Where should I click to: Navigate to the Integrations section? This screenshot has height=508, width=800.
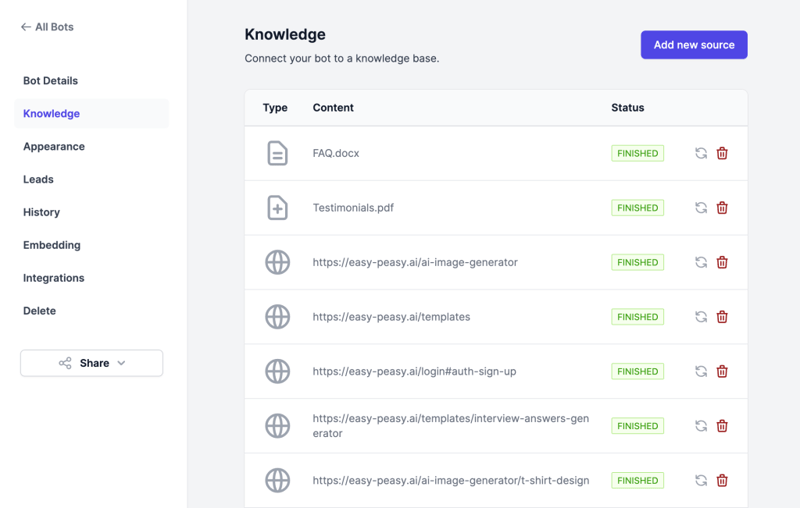[54, 278]
